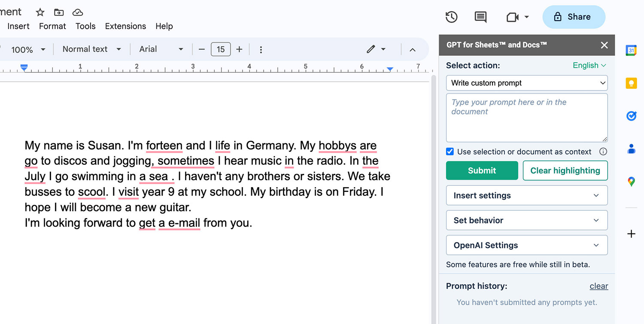
Task: Click the misspelled word "scool"
Action: pyautogui.click(x=91, y=192)
